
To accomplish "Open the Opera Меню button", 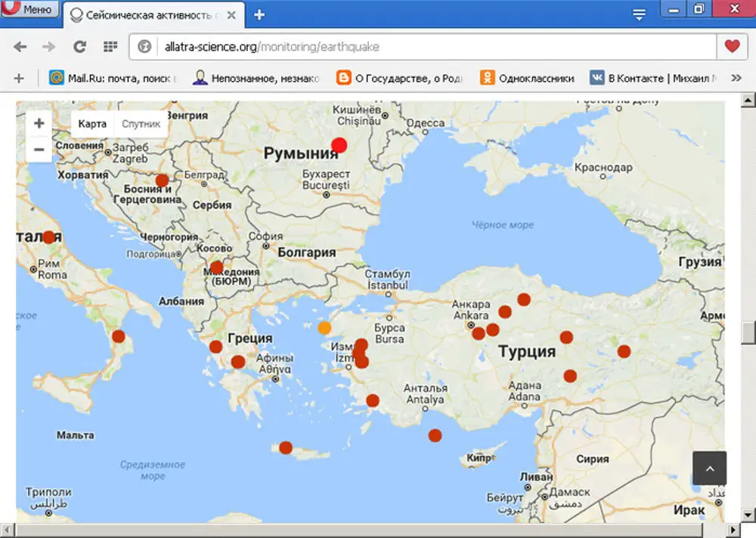I will [30, 10].
